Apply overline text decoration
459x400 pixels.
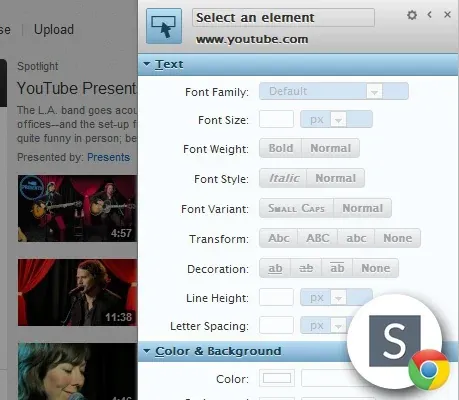point(337,268)
